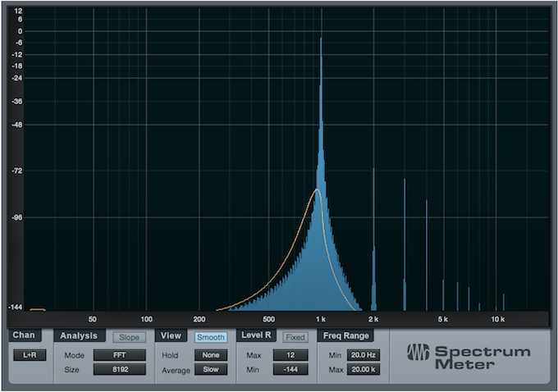Viewport: 558px width, 392px height.
Task: Open the L+R channel selector
Action: (30, 355)
